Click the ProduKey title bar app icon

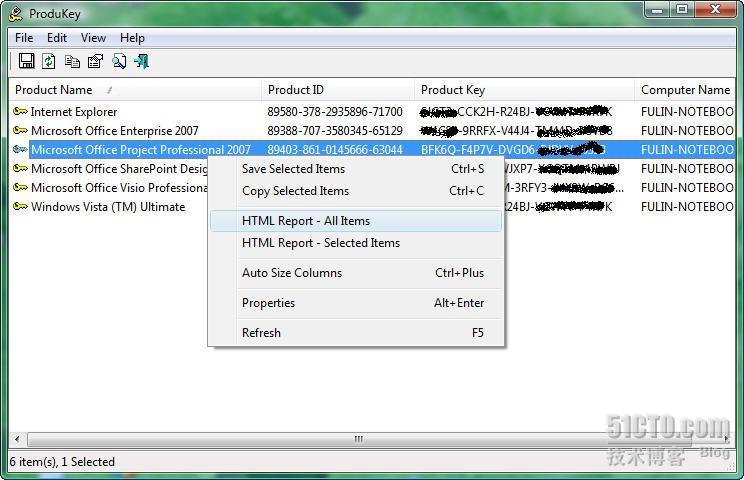click(16, 14)
